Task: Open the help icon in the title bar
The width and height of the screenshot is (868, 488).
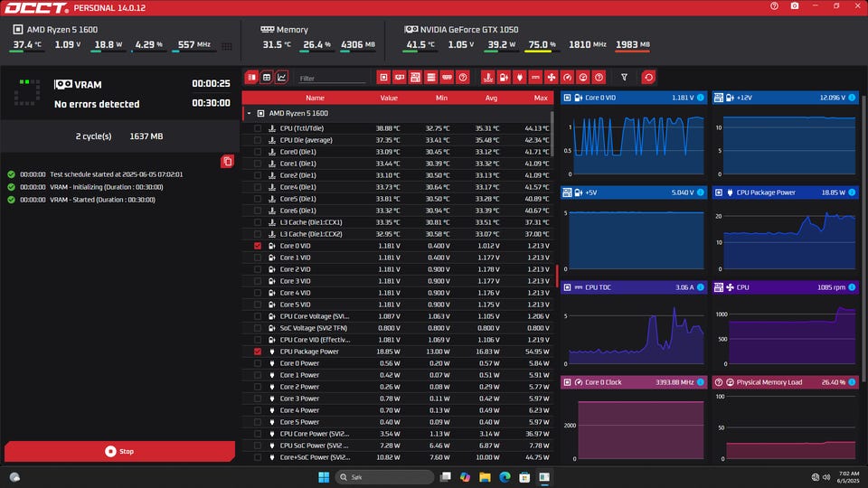Action: pyautogui.click(x=775, y=6)
